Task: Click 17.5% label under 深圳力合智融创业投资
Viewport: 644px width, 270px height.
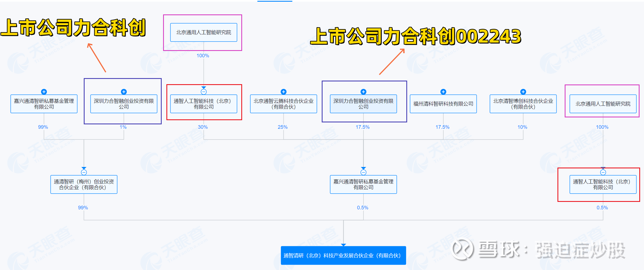Action: [x=362, y=127]
